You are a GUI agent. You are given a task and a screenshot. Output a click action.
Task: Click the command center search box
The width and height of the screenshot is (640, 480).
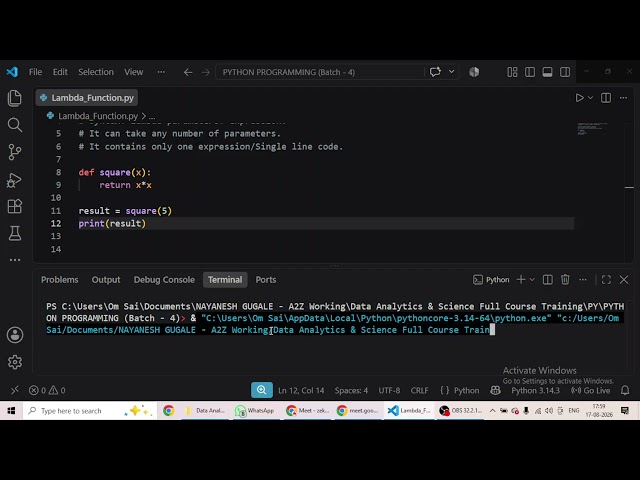click(320, 72)
